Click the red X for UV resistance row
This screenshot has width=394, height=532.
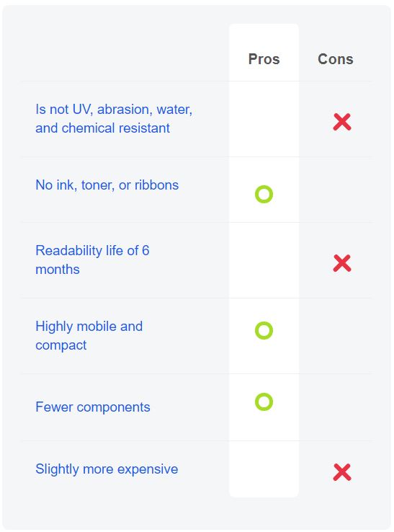(342, 122)
